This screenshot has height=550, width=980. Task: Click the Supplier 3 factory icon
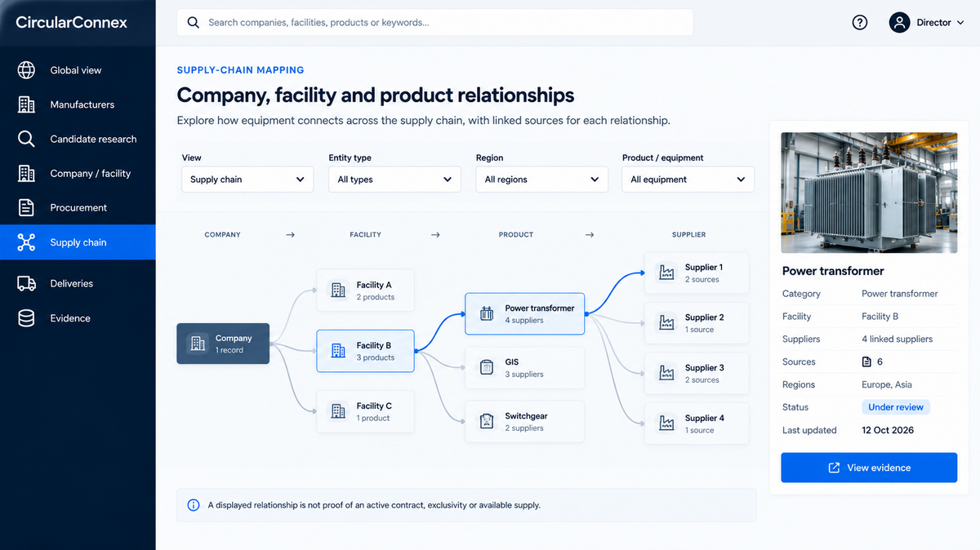click(667, 373)
